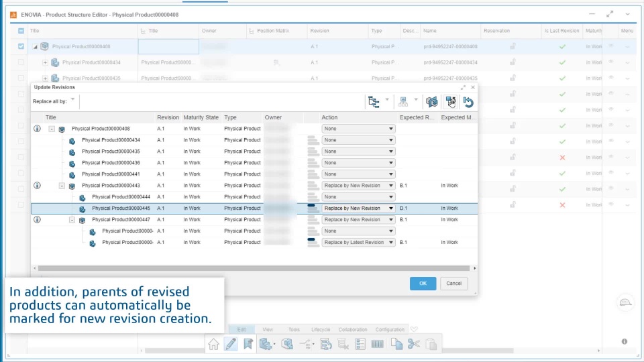Open the Replace all by dropdown
This screenshot has width=644, height=362.
(x=72, y=99)
